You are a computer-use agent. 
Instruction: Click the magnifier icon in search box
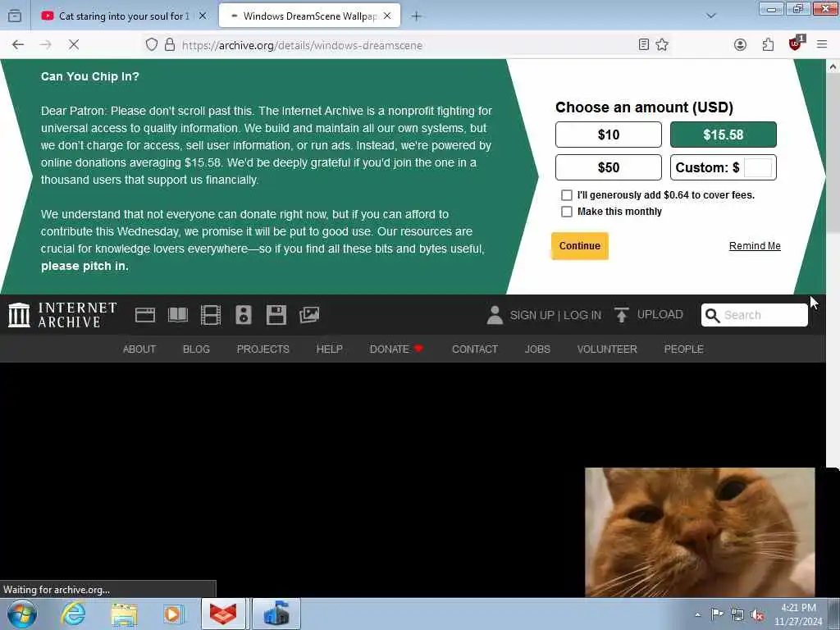(713, 316)
